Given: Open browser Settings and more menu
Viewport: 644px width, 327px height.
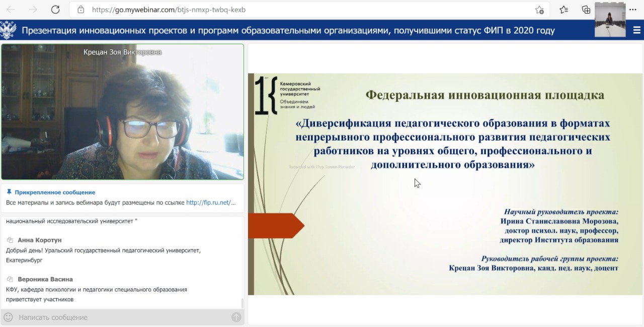Looking at the screenshot, I should (633, 10).
